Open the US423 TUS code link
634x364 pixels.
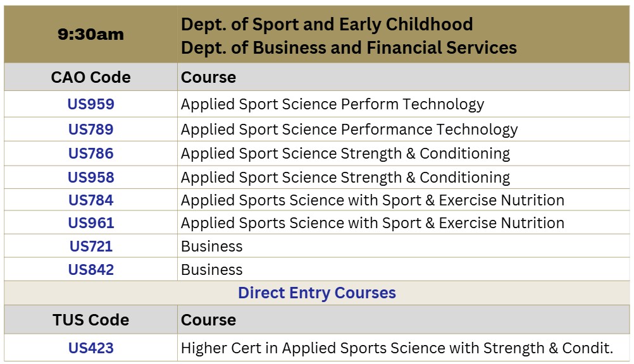tap(91, 348)
